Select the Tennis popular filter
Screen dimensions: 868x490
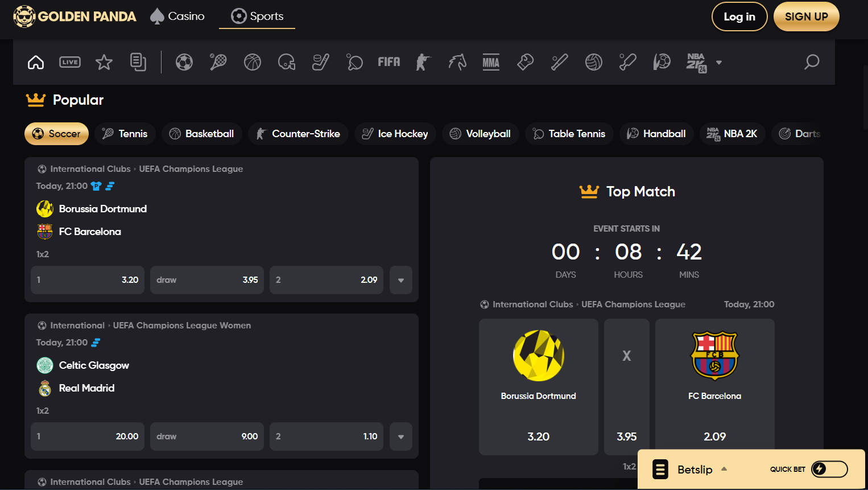pyautogui.click(x=125, y=134)
